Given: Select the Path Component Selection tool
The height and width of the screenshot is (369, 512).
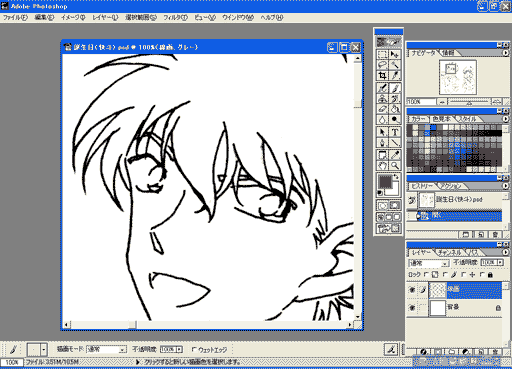Looking at the screenshot, I should 382,132.
